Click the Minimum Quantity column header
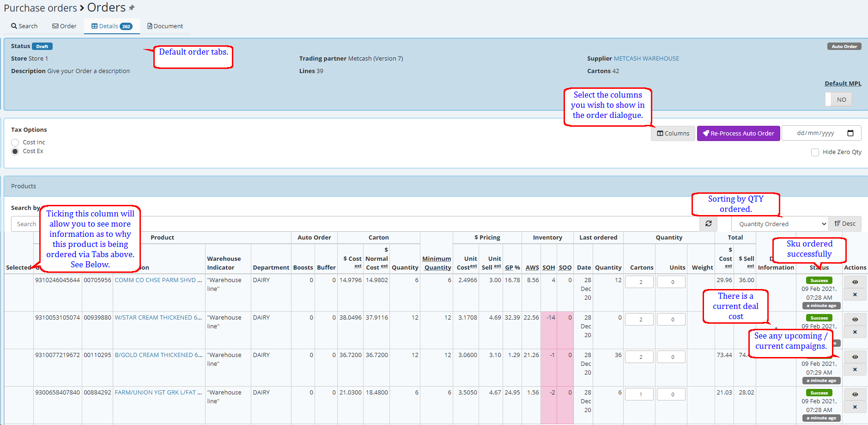This screenshot has height=425, width=868. (437, 263)
